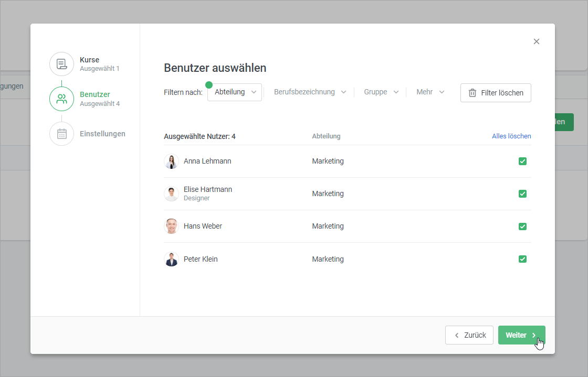Viewport: 588px width, 377px height.
Task: Open the Abteilung filter dropdown
Action: (235, 92)
